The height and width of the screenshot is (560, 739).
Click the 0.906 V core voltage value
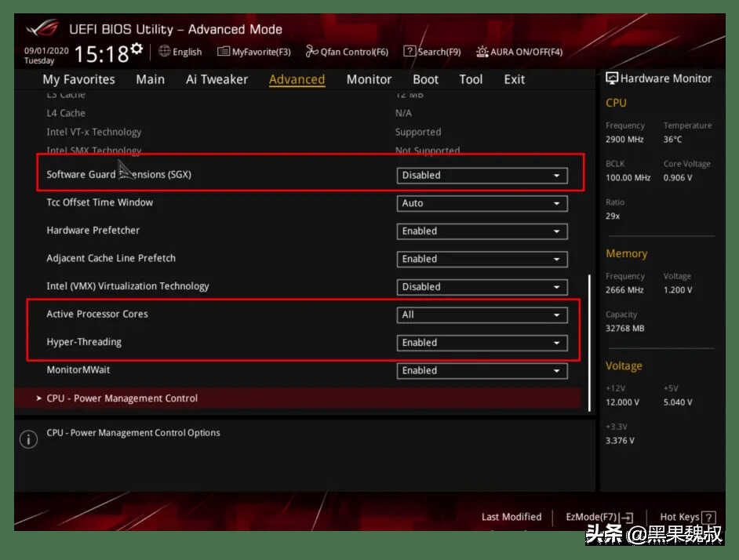pyautogui.click(x=678, y=178)
